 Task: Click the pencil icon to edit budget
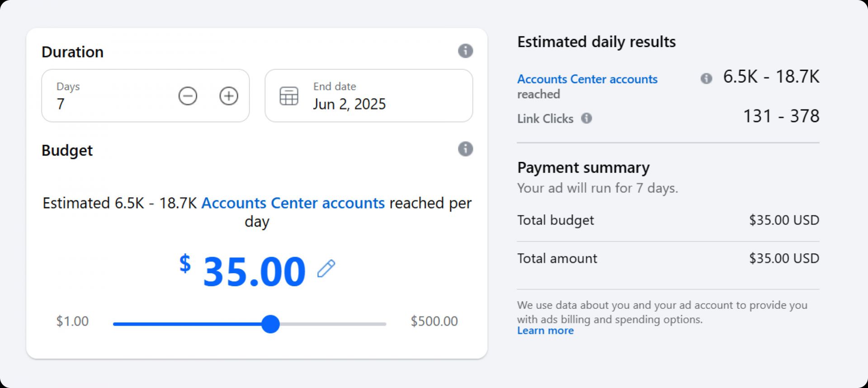[326, 269]
